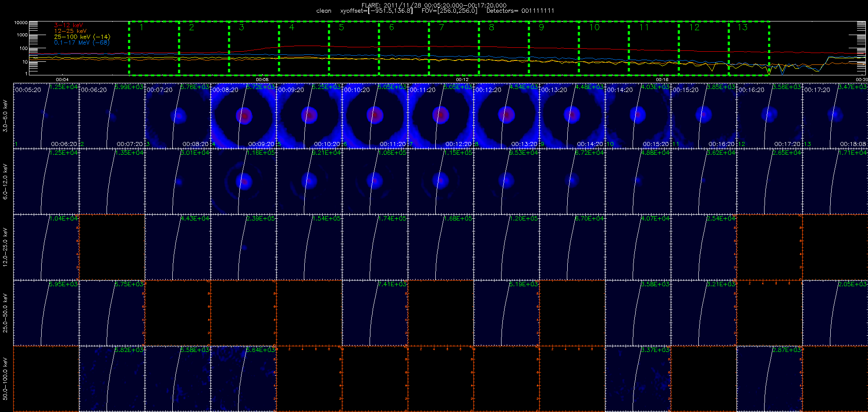The image size is (868, 412).
Task: Select interval 4 marker in the light curve
Action: [292, 27]
